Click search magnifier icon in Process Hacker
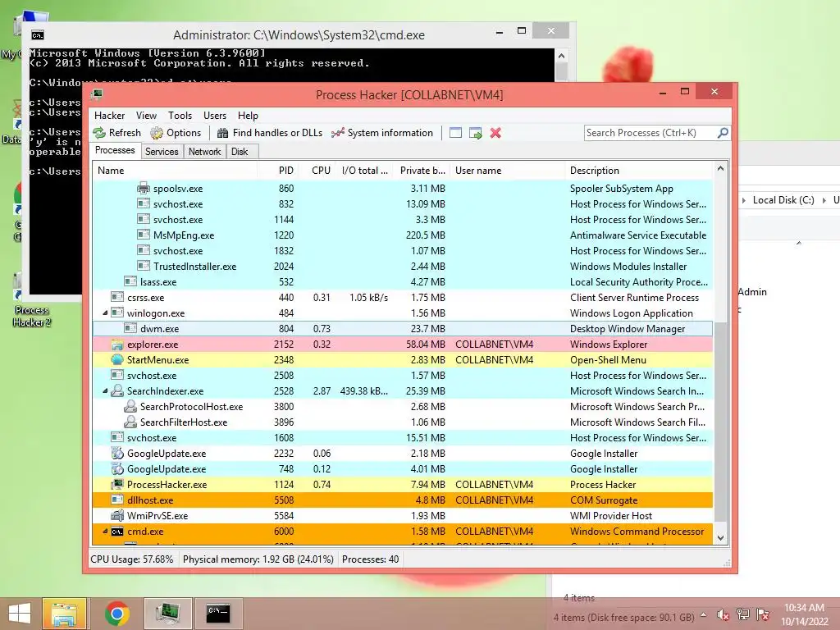Image resolution: width=840 pixels, height=630 pixels. (x=723, y=132)
